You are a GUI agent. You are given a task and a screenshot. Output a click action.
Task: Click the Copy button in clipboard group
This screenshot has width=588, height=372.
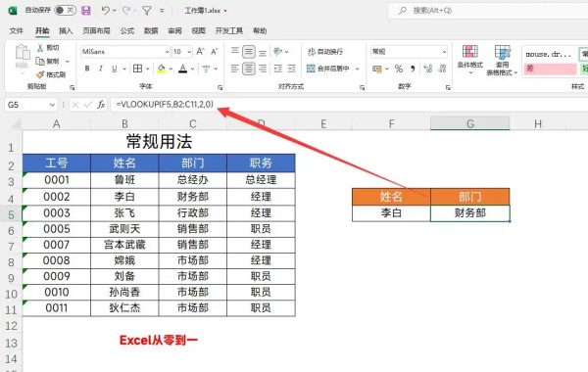[x=47, y=61]
